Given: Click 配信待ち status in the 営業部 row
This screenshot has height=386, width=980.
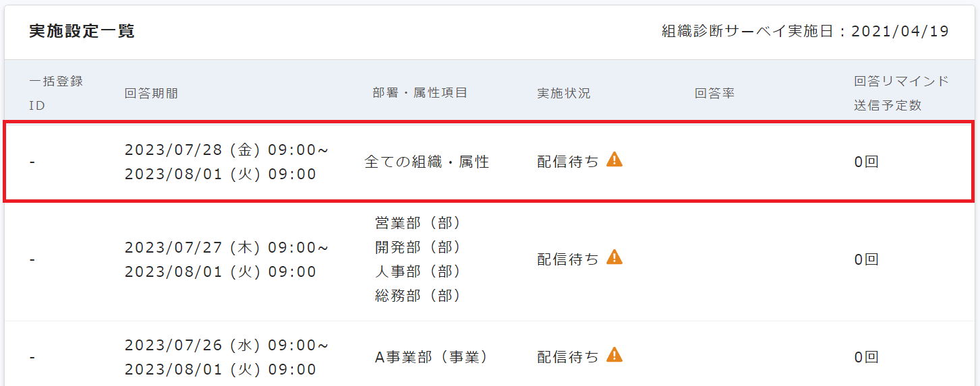Looking at the screenshot, I should (568, 259).
